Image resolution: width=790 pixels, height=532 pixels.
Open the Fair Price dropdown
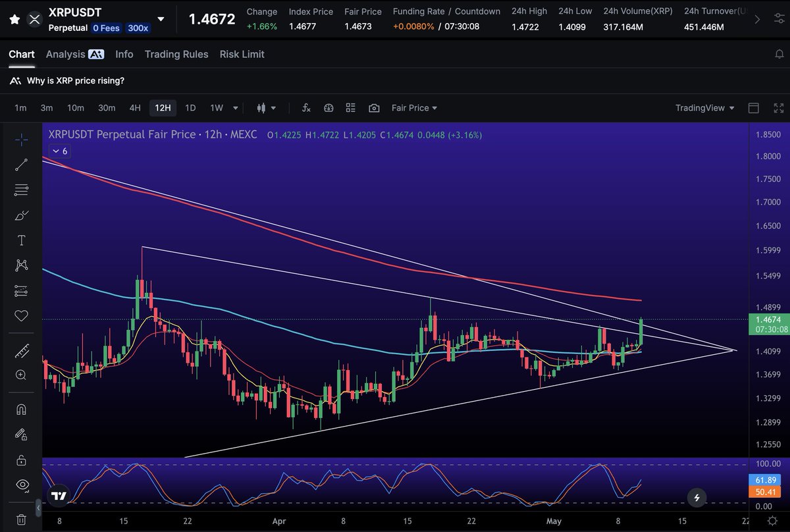pos(414,108)
